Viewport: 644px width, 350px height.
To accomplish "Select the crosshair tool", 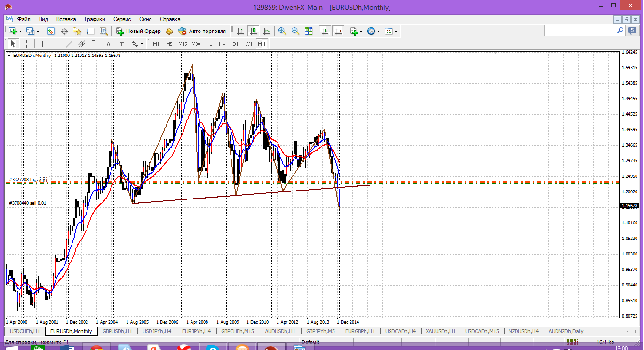I will (x=27, y=44).
